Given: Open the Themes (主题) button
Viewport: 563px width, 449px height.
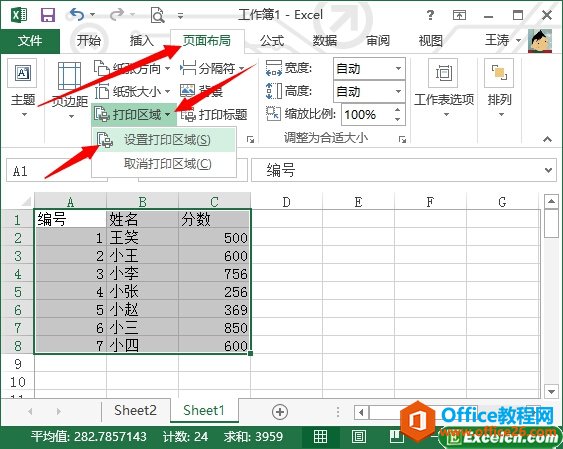Looking at the screenshot, I should click(x=23, y=89).
